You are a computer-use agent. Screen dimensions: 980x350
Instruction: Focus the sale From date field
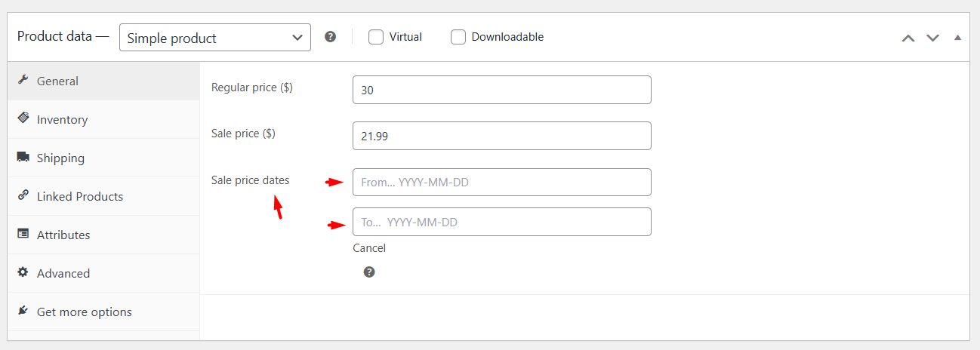pos(502,182)
